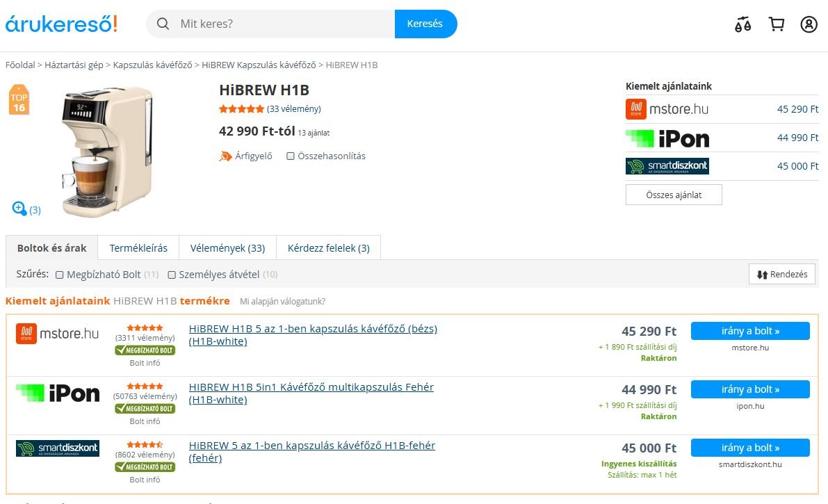Click mstore.hu logo in Kiemelt ajánlataink sidebar
The width and height of the screenshot is (828, 504).
(667, 109)
